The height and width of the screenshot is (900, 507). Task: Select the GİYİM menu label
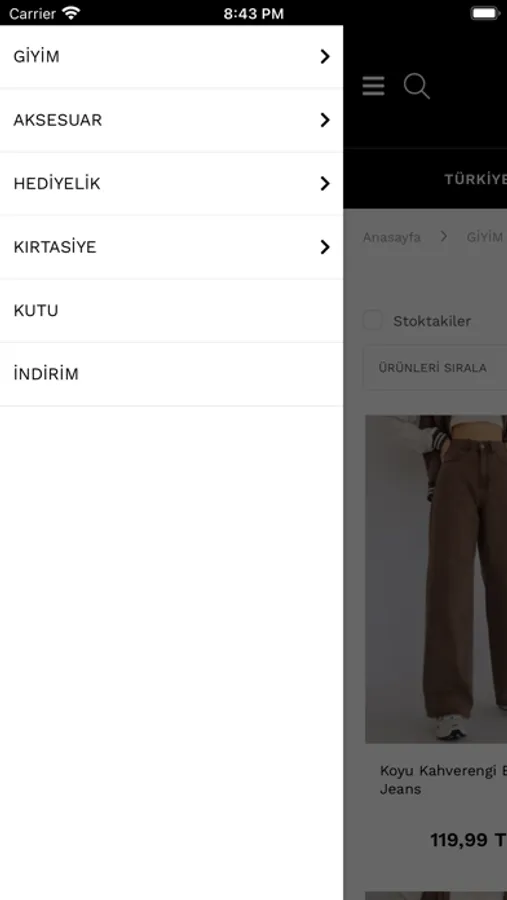pos(36,56)
